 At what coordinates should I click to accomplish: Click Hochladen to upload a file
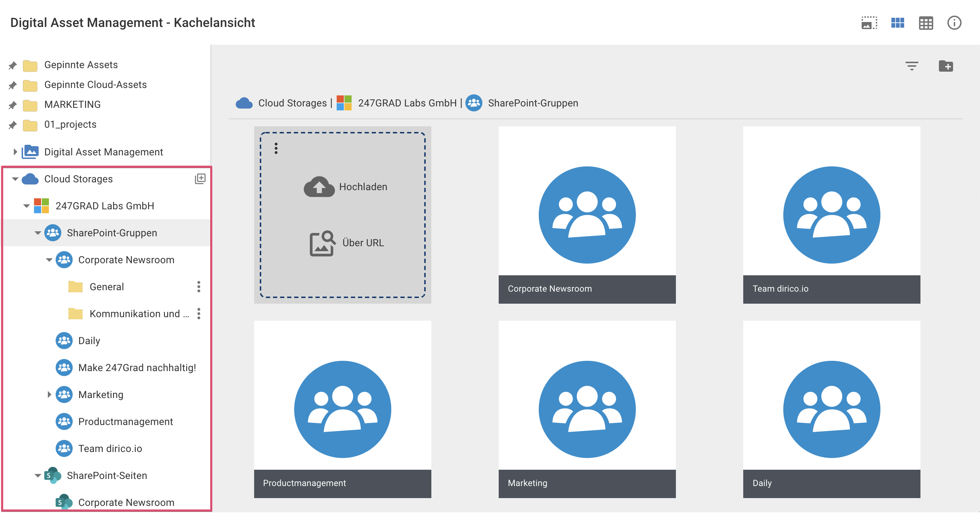(363, 187)
